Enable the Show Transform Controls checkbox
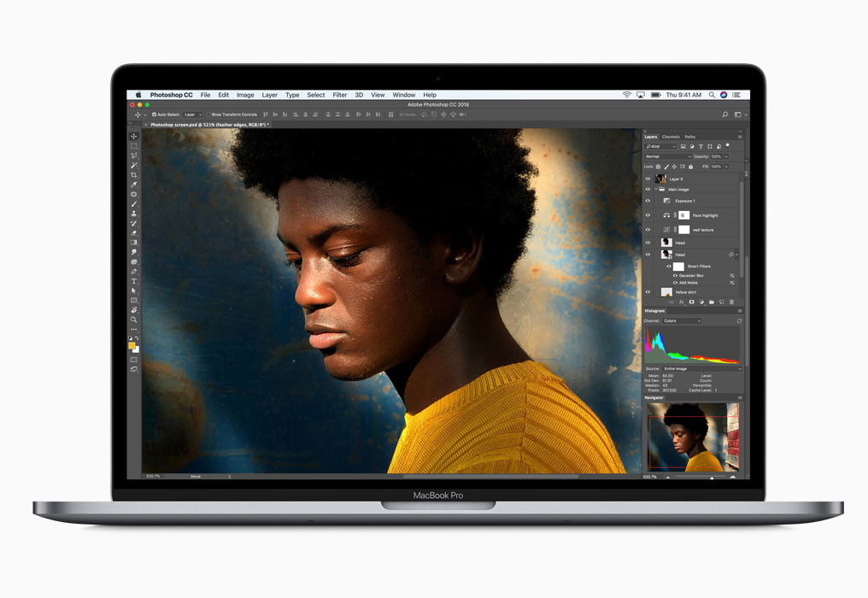Screen dimensions: 868x598 coord(208,114)
